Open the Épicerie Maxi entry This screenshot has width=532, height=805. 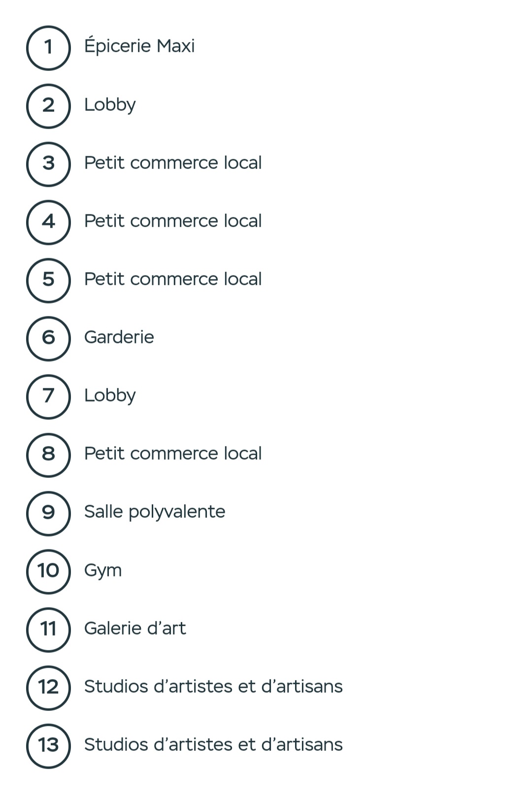click(139, 45)
